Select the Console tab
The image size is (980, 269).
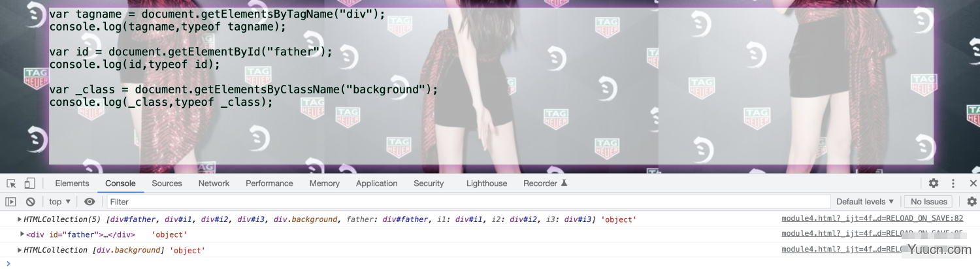120,183
